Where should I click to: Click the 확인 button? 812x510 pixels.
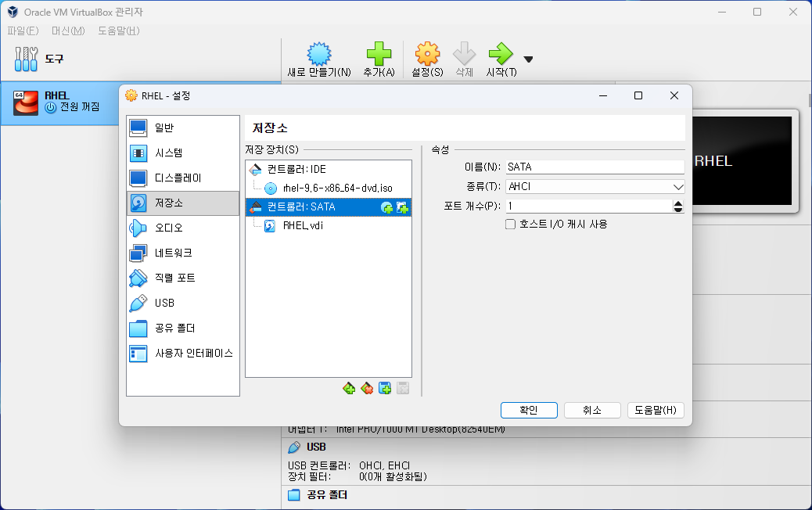pos(529,410)
